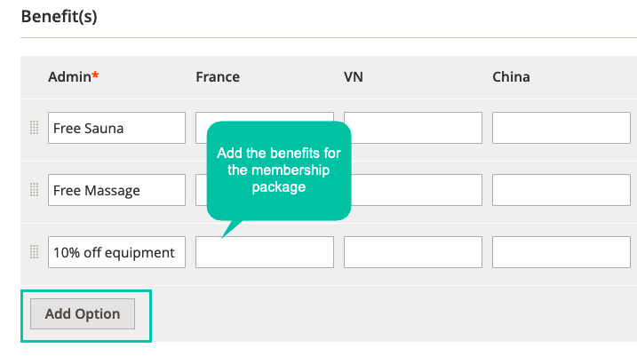Select the China field in the 10% off equipment row
The image size is (637, 364).
[561, 252]
